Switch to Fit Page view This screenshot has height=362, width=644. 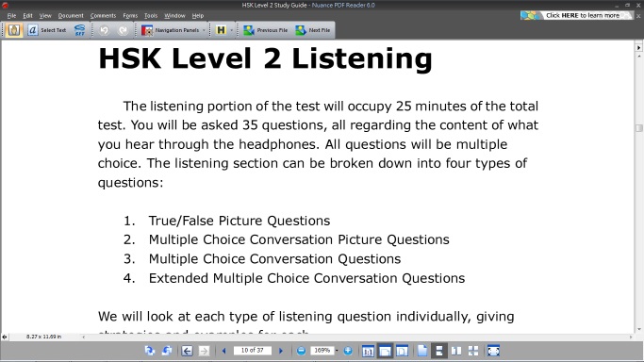tap(402, 351)
